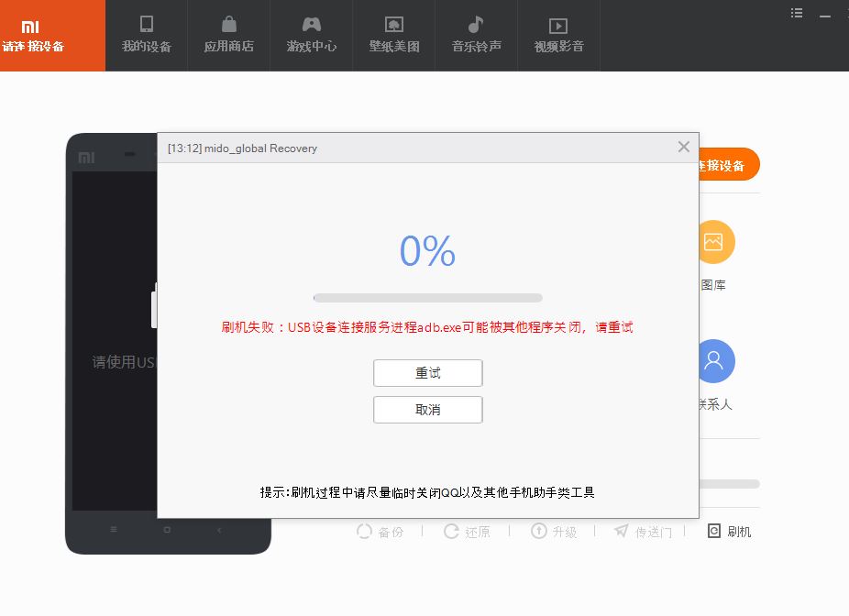Click the 提示 hint text at dialog bottom
Viewport: 849px width, 616px height.
tap(427, 492)
